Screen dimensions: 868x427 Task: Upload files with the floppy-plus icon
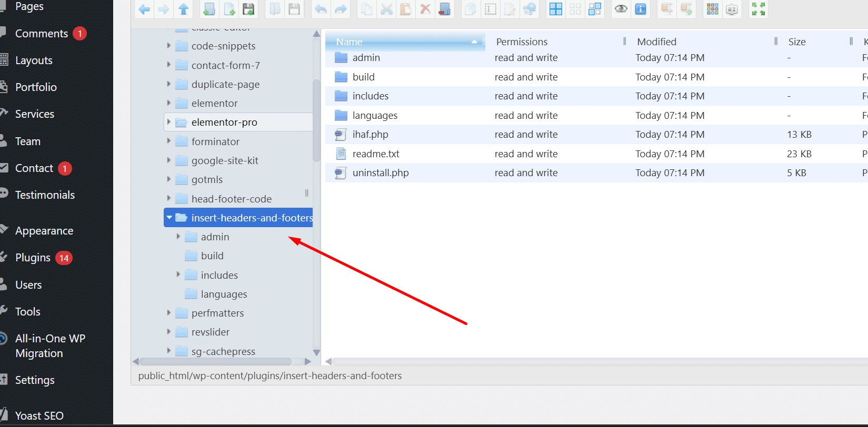click(248, 9)
